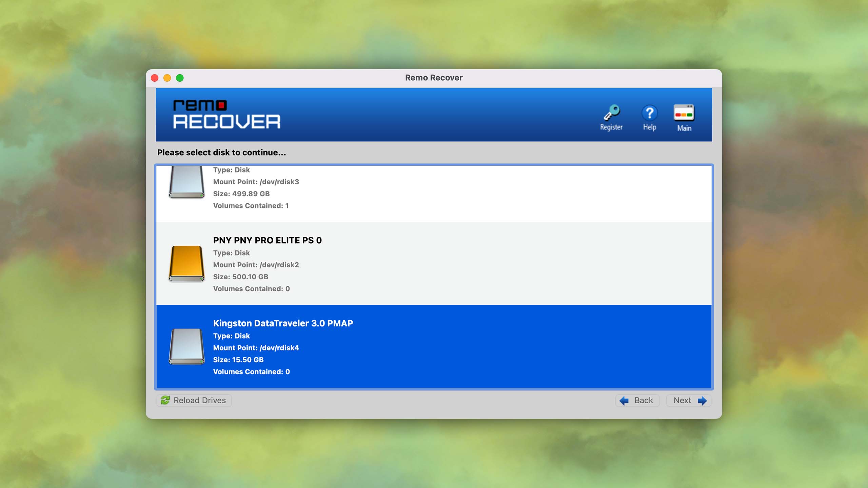Open the Register key icon

coord(612,113)
